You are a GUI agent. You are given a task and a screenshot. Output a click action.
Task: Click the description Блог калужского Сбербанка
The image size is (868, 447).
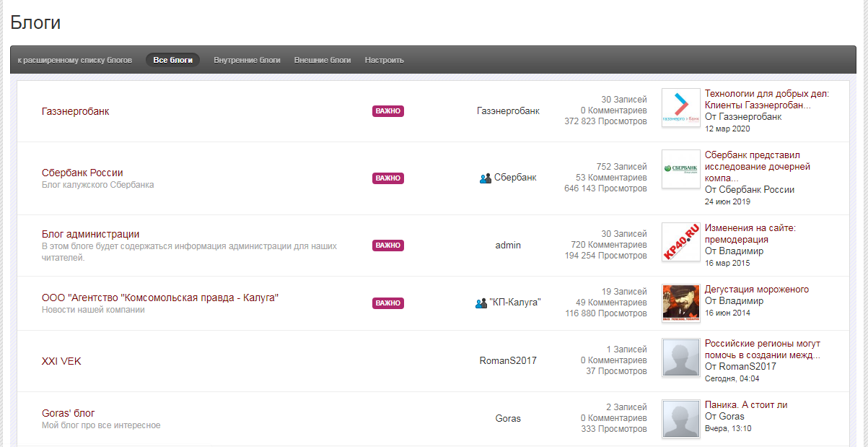98,185
